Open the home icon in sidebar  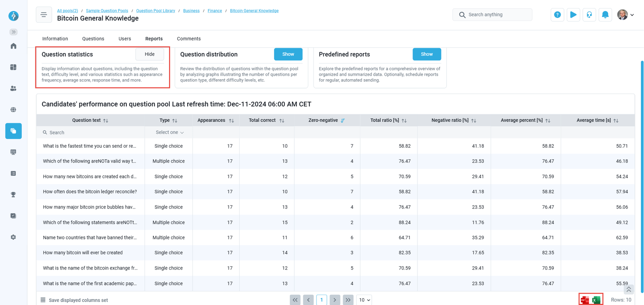coord(13,46)
